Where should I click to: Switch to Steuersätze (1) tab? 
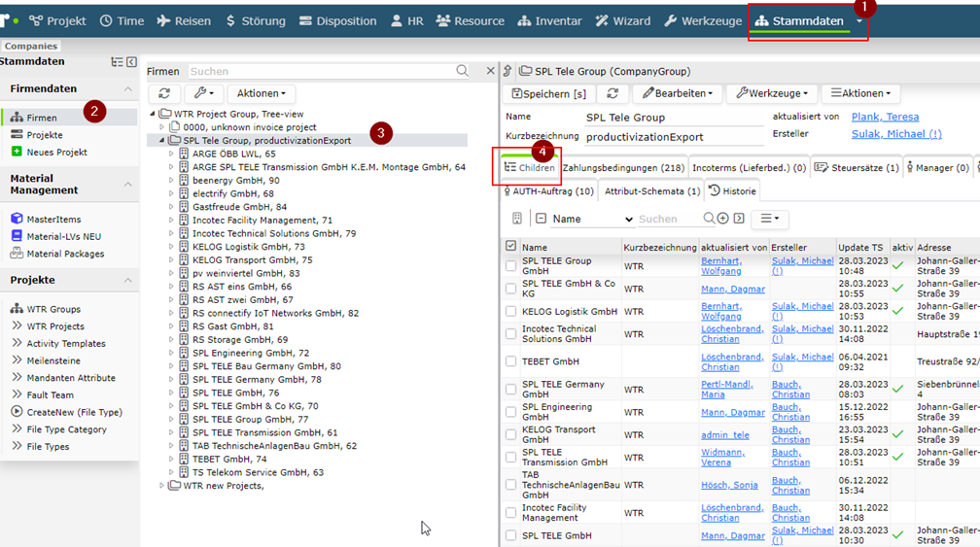(857, 167)
